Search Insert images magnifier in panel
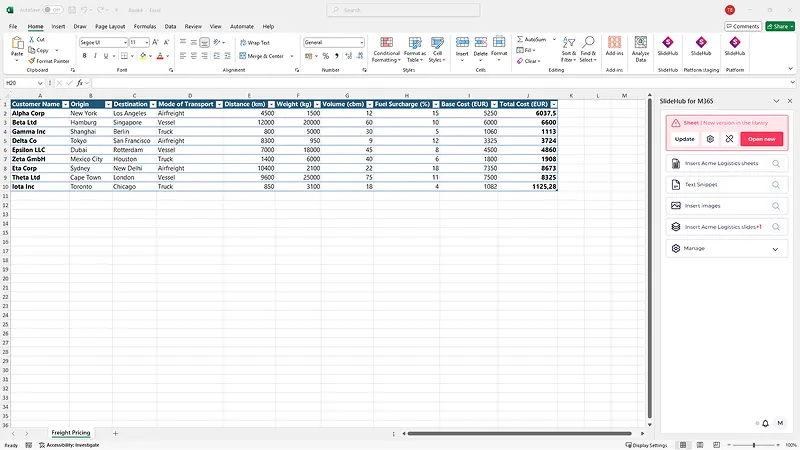800x450 pixels. coord(776,206)
